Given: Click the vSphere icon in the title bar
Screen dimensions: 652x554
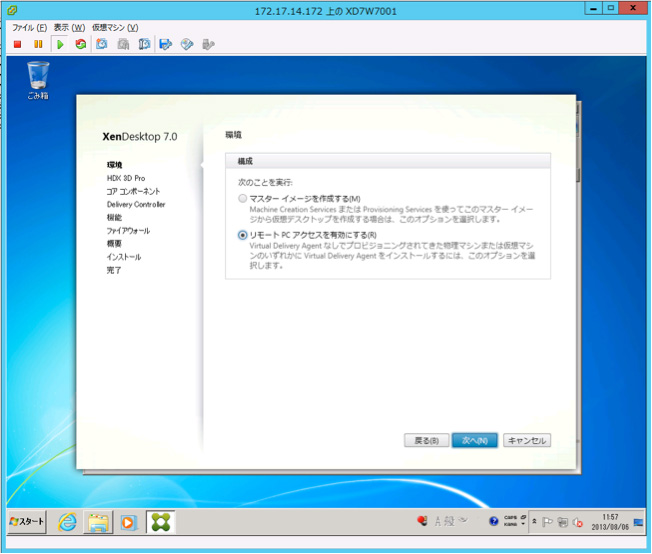Looking at the screenshot, I should pos(12,10).
